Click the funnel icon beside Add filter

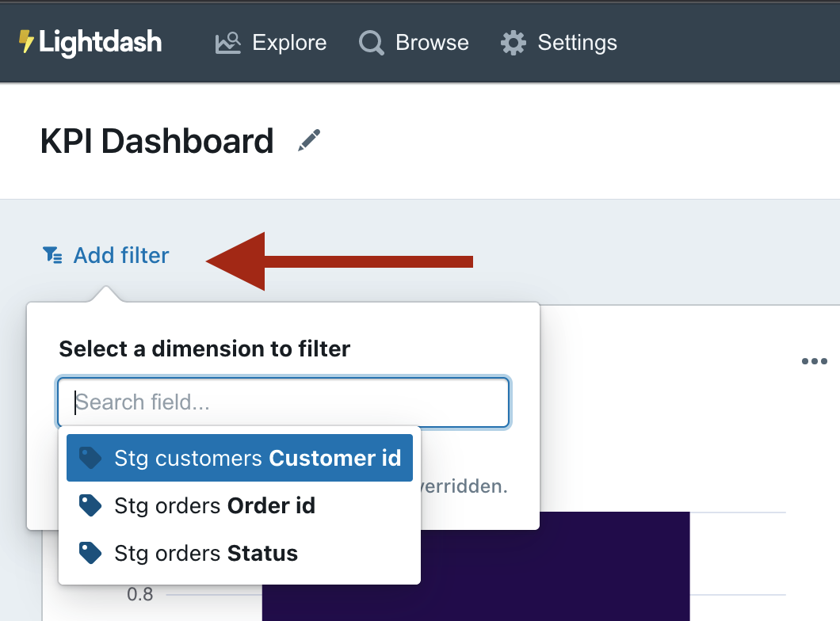tap(52, 255)
